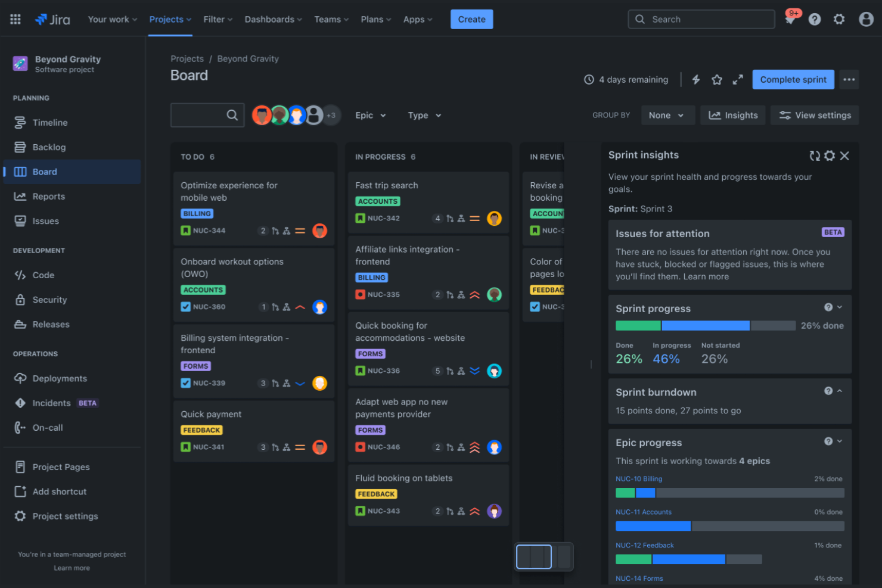Click the Complete sprint button
882x588 pixels.
tap(793, 79)
